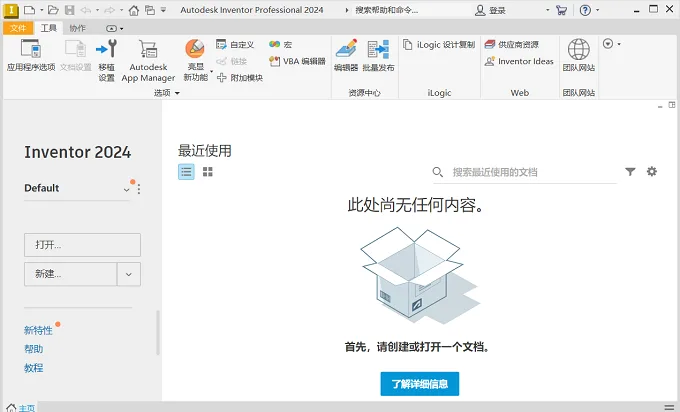Expand the 选项 panel dropdown
This screenshot has width=680, height=412.
(177, 93)
